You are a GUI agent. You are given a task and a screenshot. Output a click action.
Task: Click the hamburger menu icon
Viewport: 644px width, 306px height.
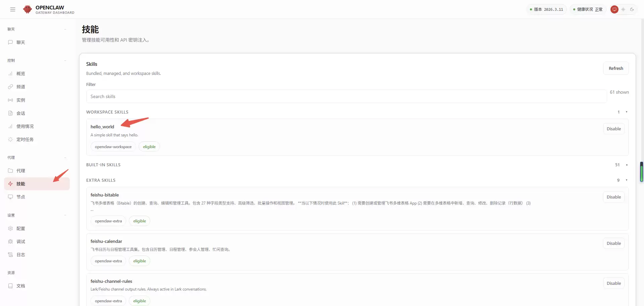[13, 9]
